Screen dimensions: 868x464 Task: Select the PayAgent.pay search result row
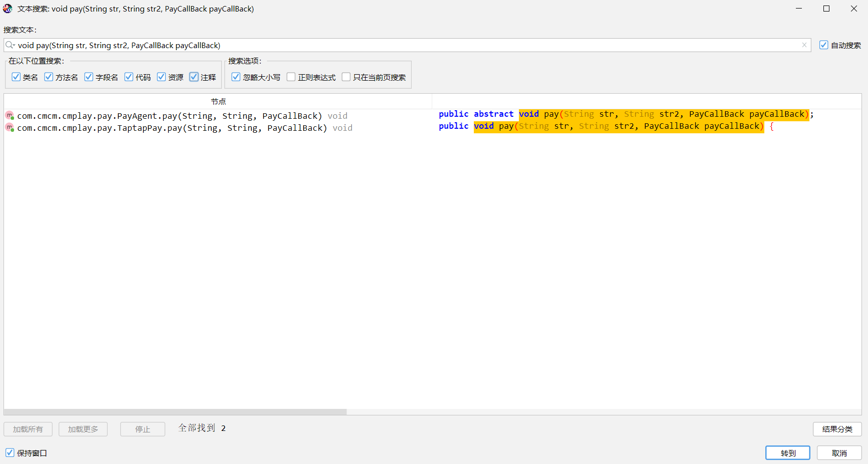coord(170,116)
